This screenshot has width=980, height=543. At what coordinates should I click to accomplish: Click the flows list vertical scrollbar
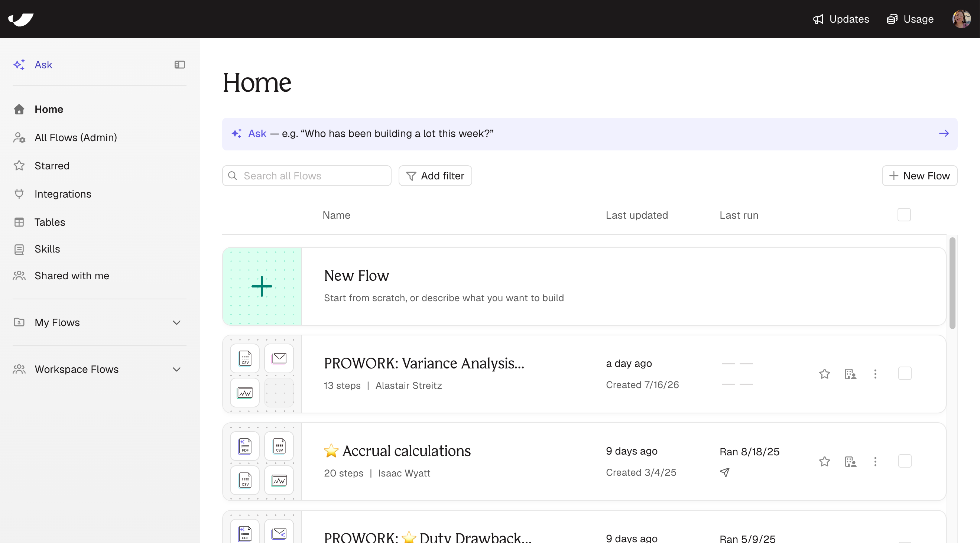click(x=952, y=283)
